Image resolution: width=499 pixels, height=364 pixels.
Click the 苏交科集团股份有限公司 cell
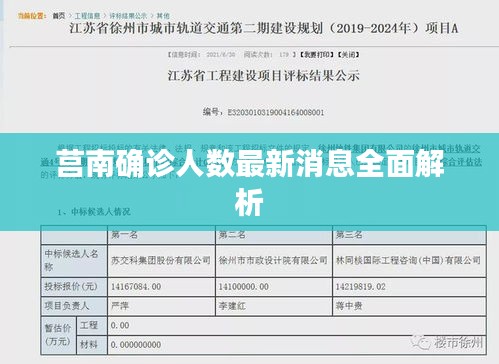tap(161, 260)
